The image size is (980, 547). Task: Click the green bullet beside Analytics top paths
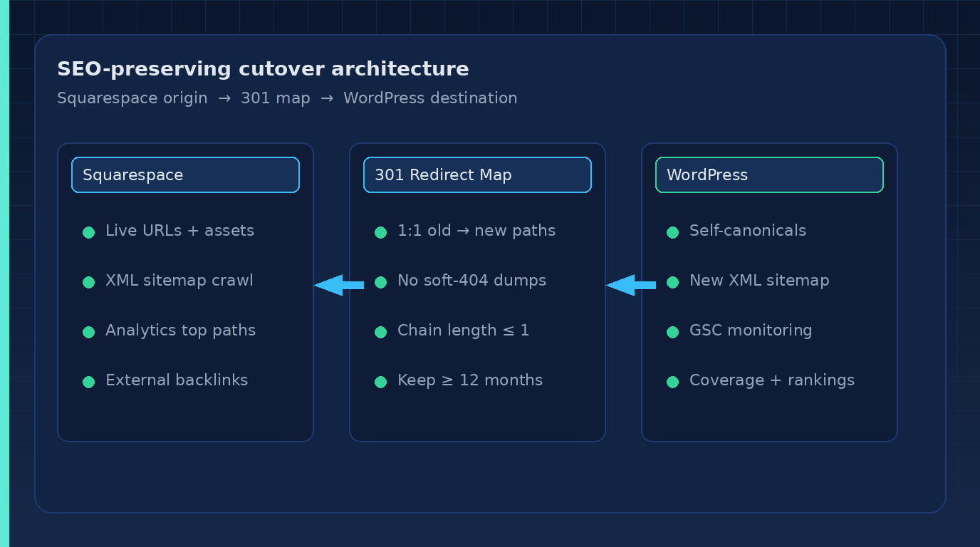point(88,332)
